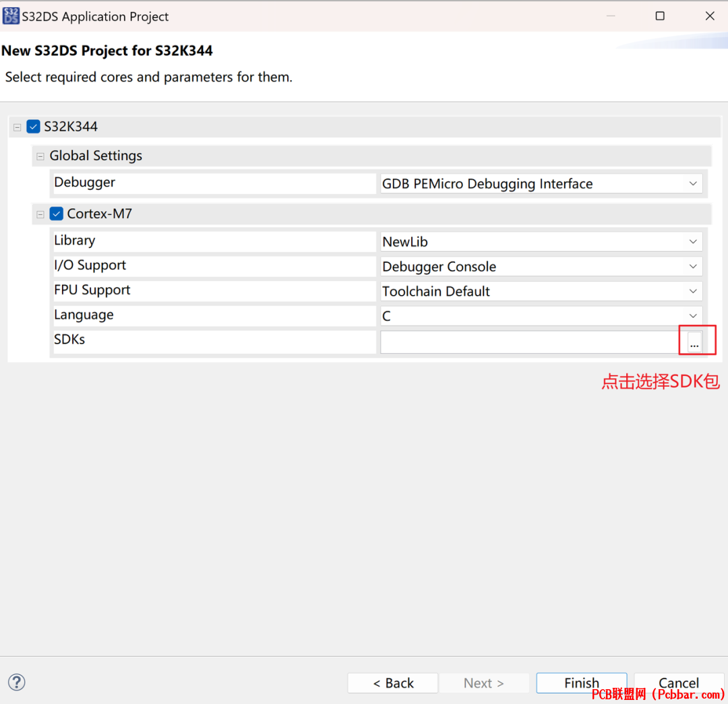Open the SDKs browse ellipsis button
This screenshot has height=704, width=728.
click(x=694, y=342)
